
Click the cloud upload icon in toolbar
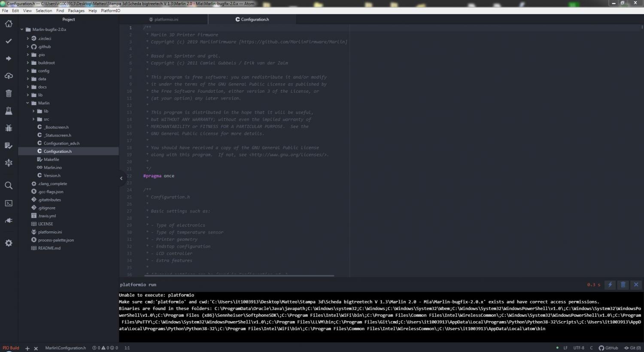coord(9,76)
